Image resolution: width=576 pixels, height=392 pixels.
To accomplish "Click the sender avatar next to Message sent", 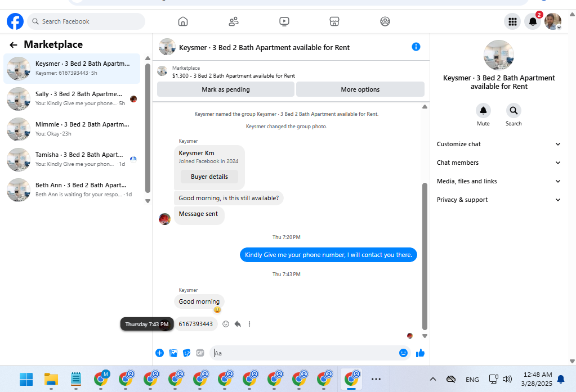I will tap(164, 219).
